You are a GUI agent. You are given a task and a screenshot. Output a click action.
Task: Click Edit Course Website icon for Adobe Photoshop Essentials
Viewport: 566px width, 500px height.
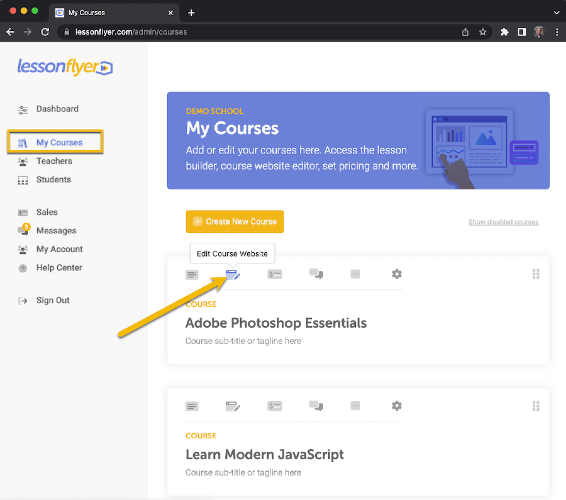coord(233,275)
